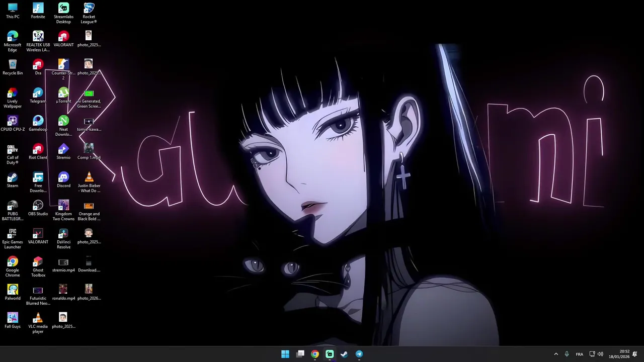Viewport: 644px width, 362px height.
Task: Select the Free Download Manager shortcut
Action: click(38, 183)
